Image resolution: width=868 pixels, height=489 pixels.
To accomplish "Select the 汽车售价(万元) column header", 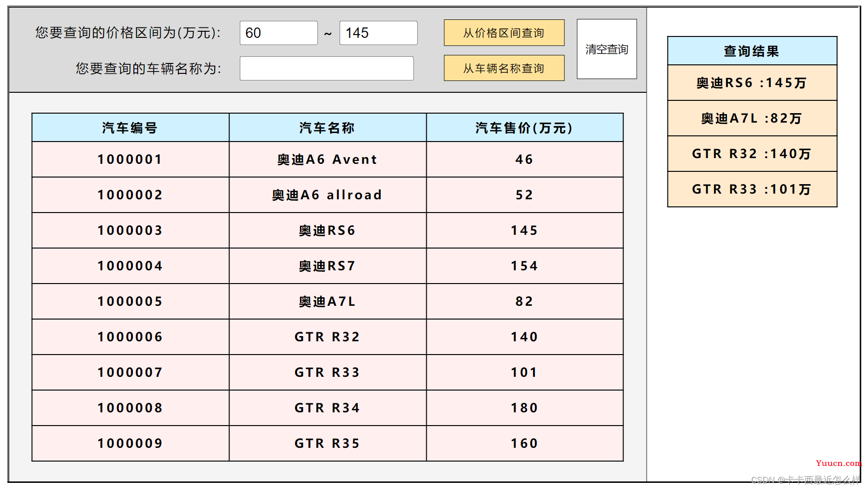I will tap(525, 128).
